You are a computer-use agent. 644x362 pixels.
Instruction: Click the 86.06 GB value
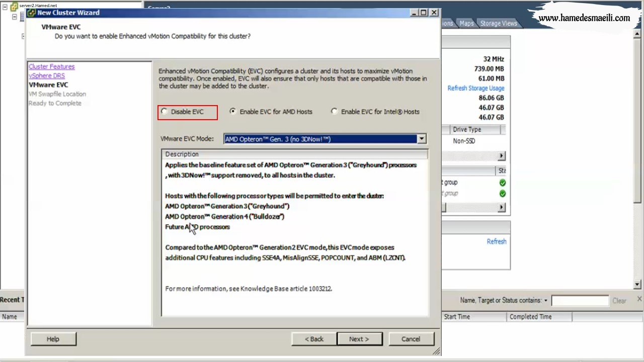[491, 98]
